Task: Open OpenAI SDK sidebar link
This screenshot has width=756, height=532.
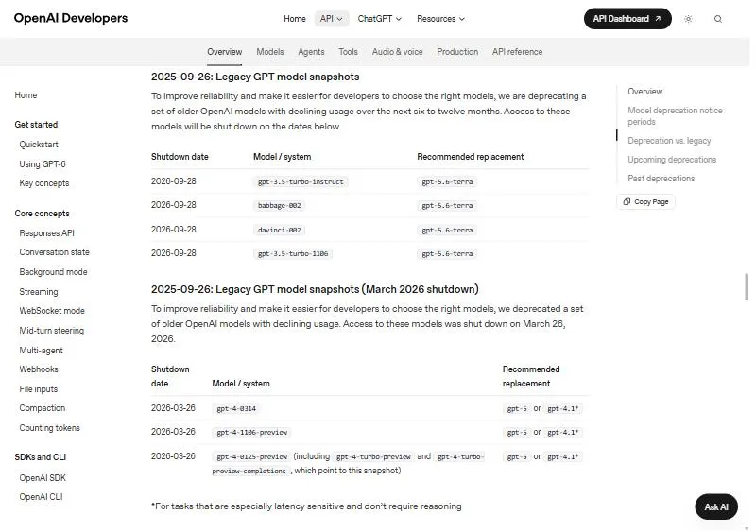Action: tap(43, 478)
